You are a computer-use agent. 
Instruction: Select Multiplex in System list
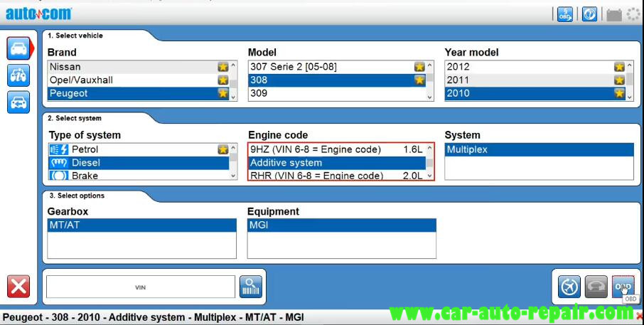[x=539, y=149]
